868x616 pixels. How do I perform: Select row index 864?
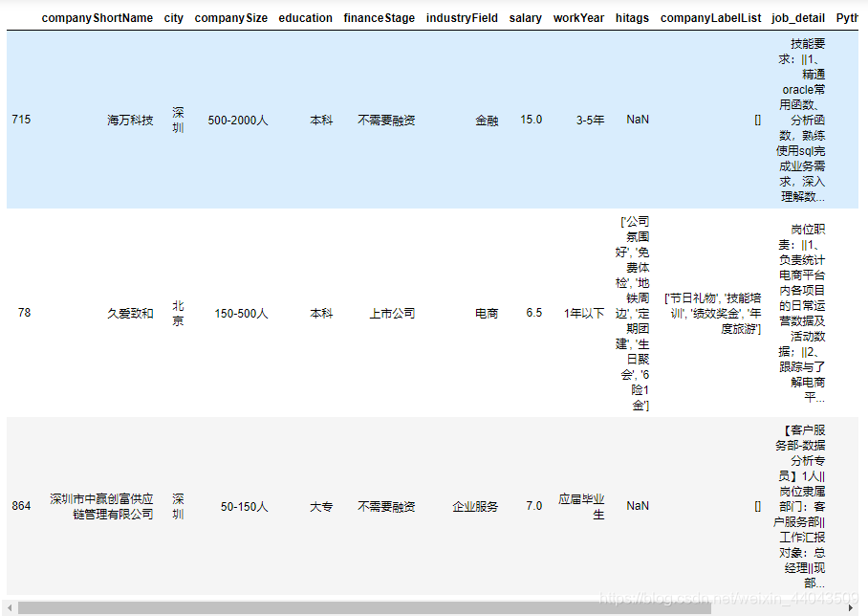coord(21,506)
